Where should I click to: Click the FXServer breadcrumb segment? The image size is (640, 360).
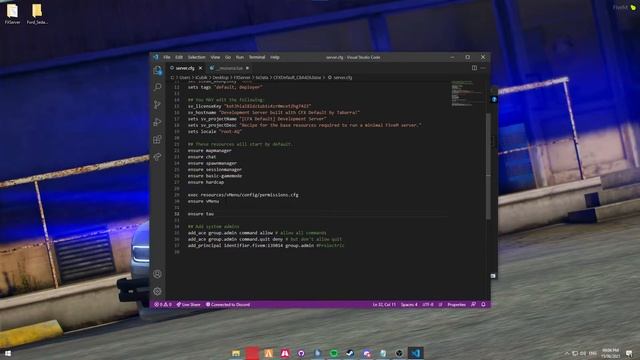(x=242, y=78)
